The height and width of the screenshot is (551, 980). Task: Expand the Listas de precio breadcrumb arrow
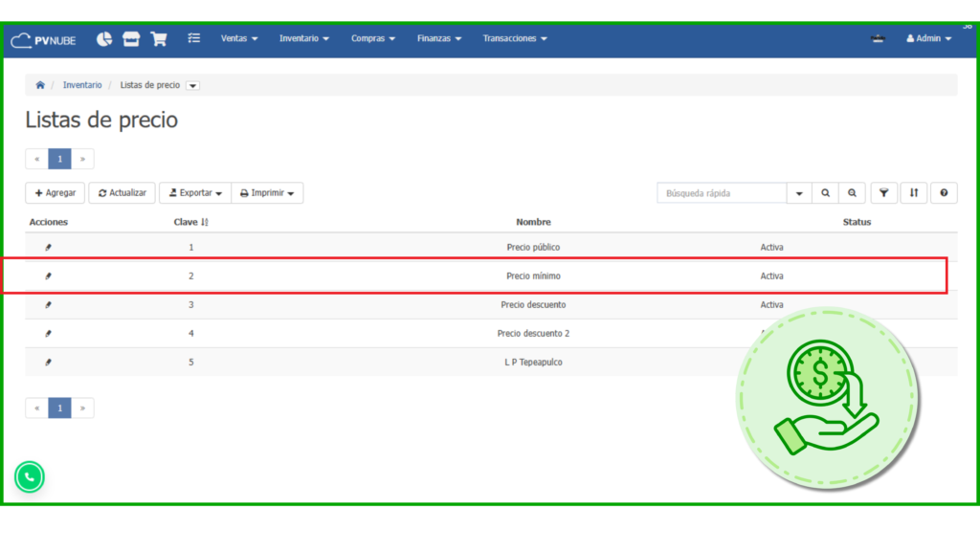click(x=192, y=86)
